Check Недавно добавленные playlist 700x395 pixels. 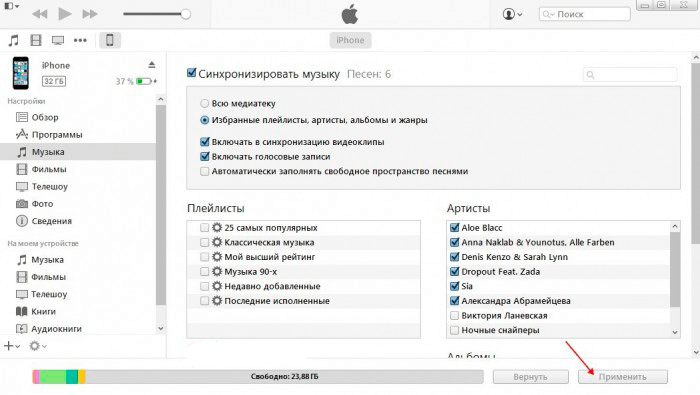pos(204,286)
